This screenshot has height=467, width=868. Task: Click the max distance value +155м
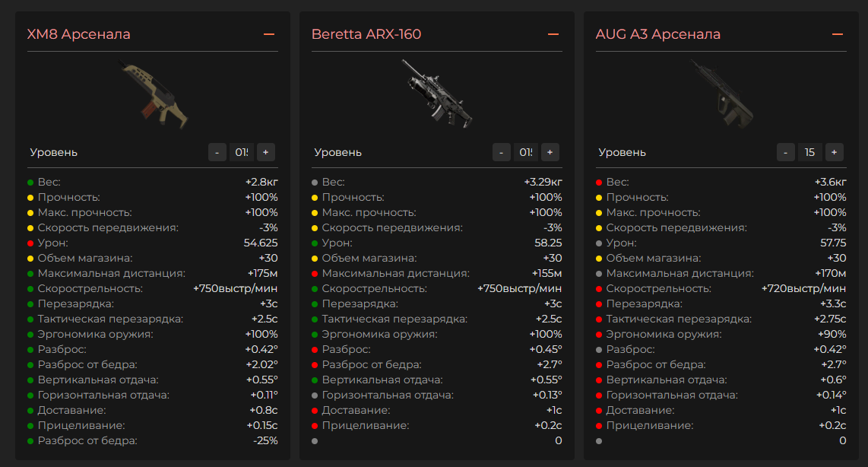(x=547, y=274)
